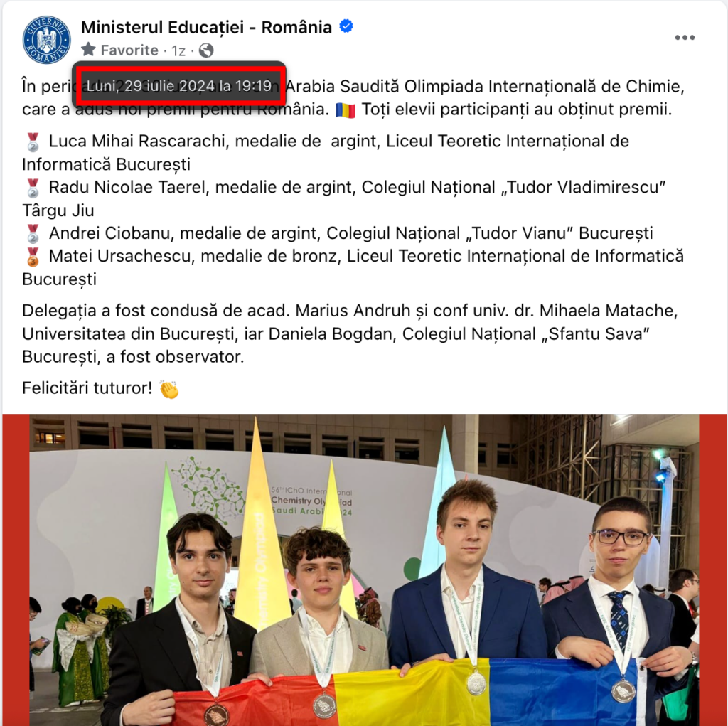Click the silver medal emoji beside Radu Nicolae

pos(33,188)
